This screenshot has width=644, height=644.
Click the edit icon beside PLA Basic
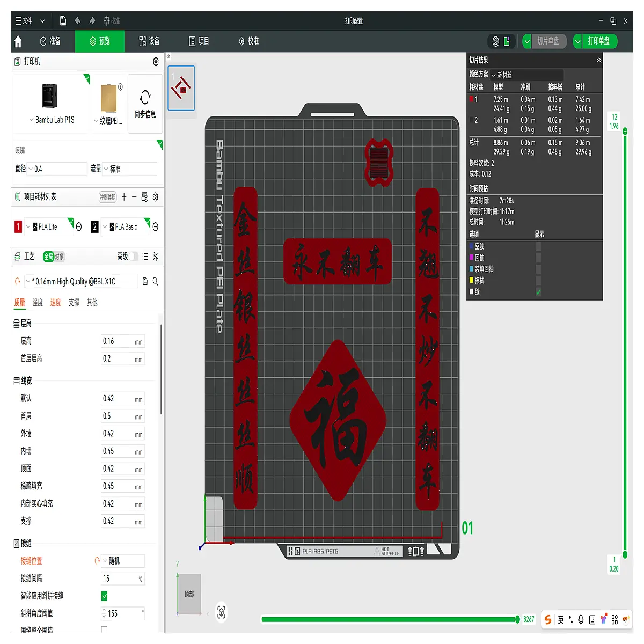click(156, 227)
